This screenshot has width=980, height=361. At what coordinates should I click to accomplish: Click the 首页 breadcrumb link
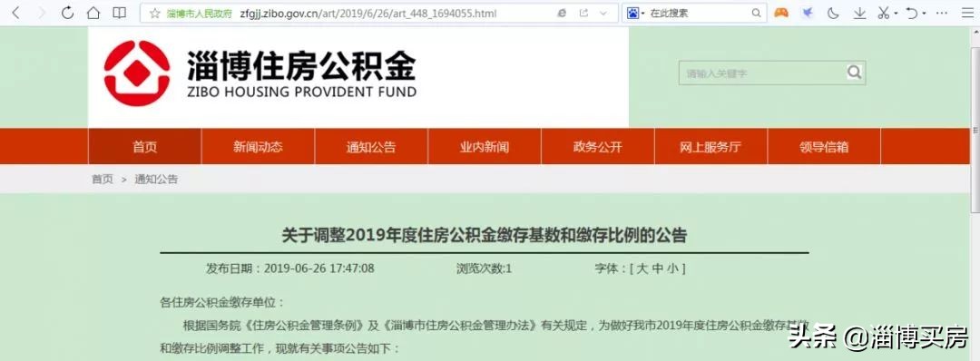click(x=103, y=180)
